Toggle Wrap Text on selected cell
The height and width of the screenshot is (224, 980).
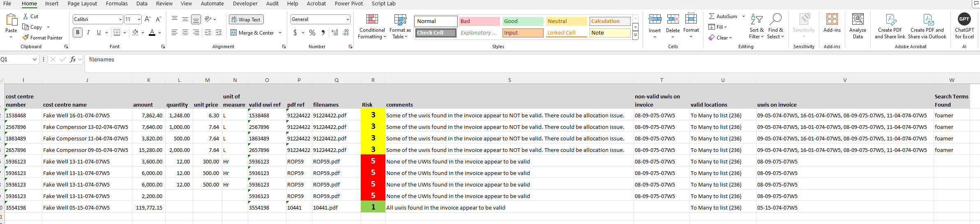[246, 19]
